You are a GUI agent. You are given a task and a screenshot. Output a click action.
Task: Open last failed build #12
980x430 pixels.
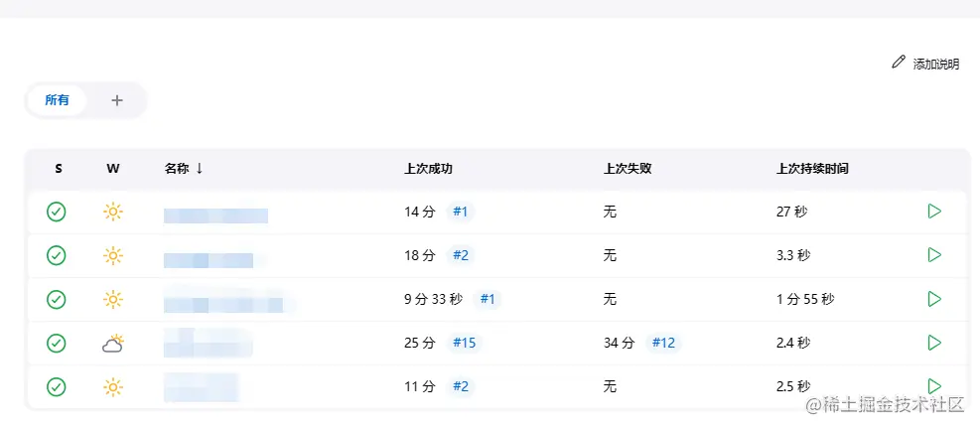(663, 343)
